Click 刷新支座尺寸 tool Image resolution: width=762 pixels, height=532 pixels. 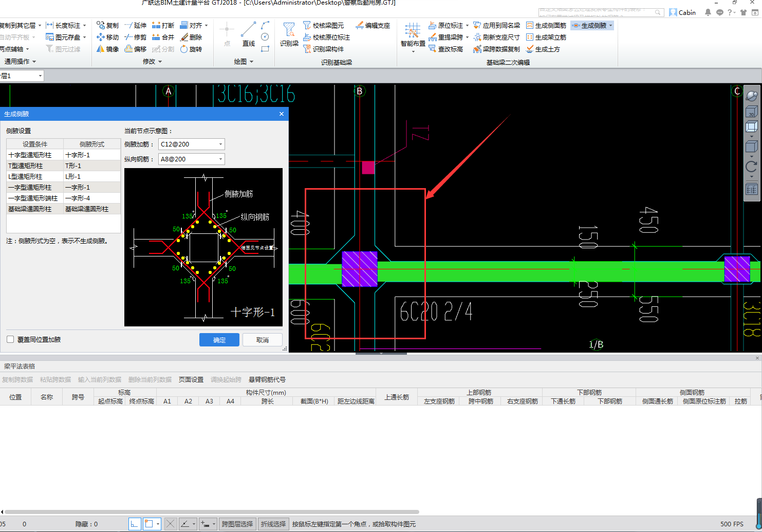pos(496,37)
